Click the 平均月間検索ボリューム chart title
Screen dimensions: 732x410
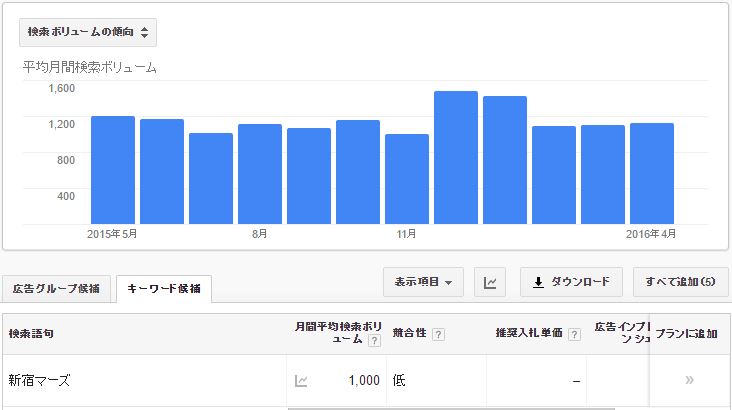coord(90,68)
